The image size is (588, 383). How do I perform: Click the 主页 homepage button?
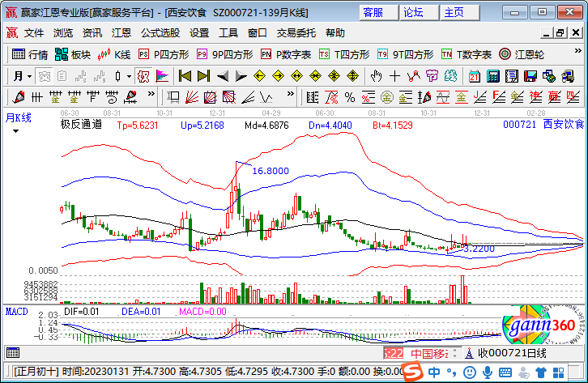tap(460, 12)
